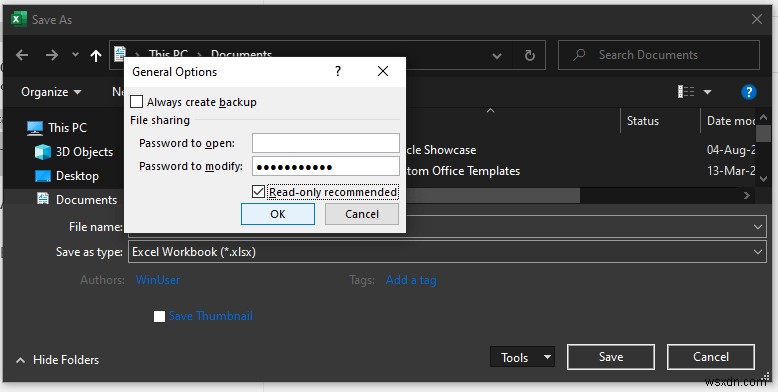Screen dimensions: 778x392
Task: Open recent locations dropdown arrow
Action: click(x=75, y=55)
